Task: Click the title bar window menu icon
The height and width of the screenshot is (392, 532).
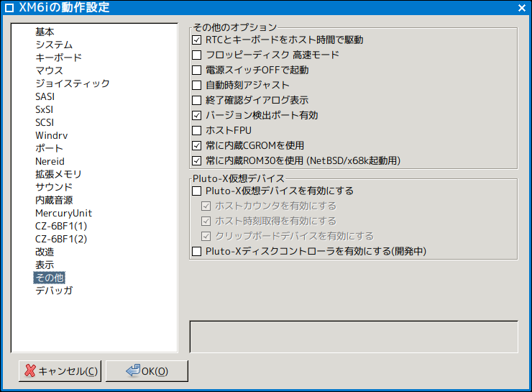Action: (9, 8)
